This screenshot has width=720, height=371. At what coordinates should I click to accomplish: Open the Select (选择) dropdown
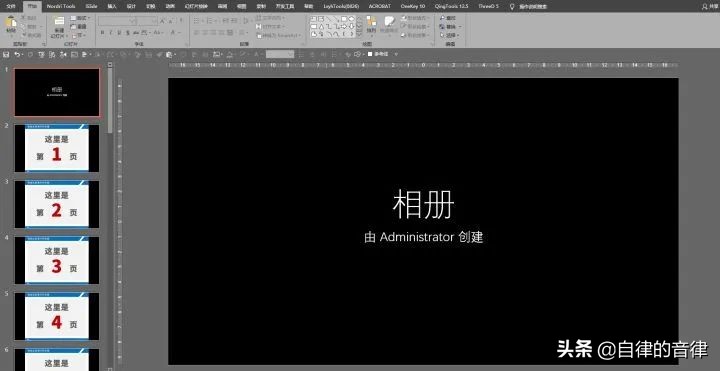[x=449, y=35]
